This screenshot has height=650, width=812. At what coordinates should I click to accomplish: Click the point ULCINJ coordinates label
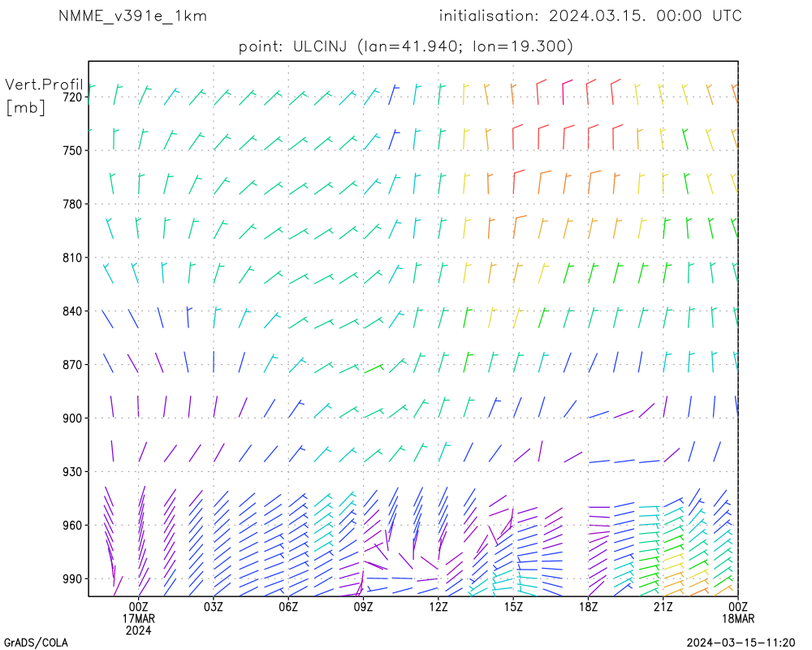[x=405, y=46]
